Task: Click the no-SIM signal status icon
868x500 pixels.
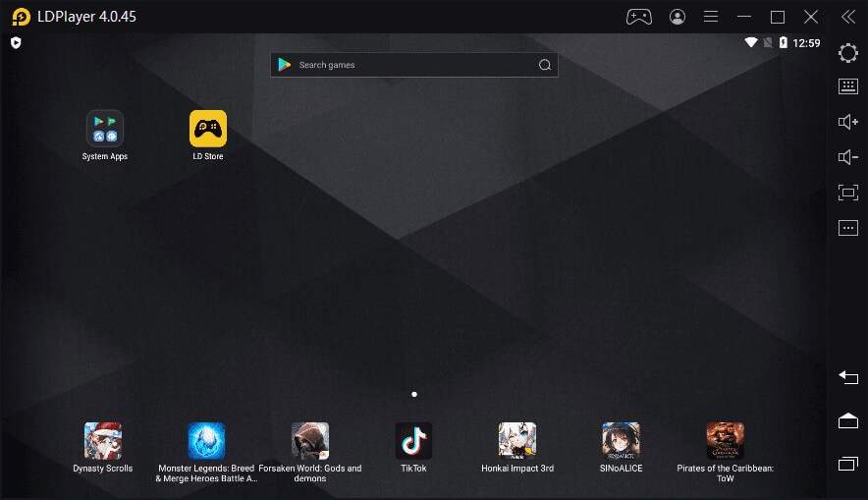Action: point(768,42)
